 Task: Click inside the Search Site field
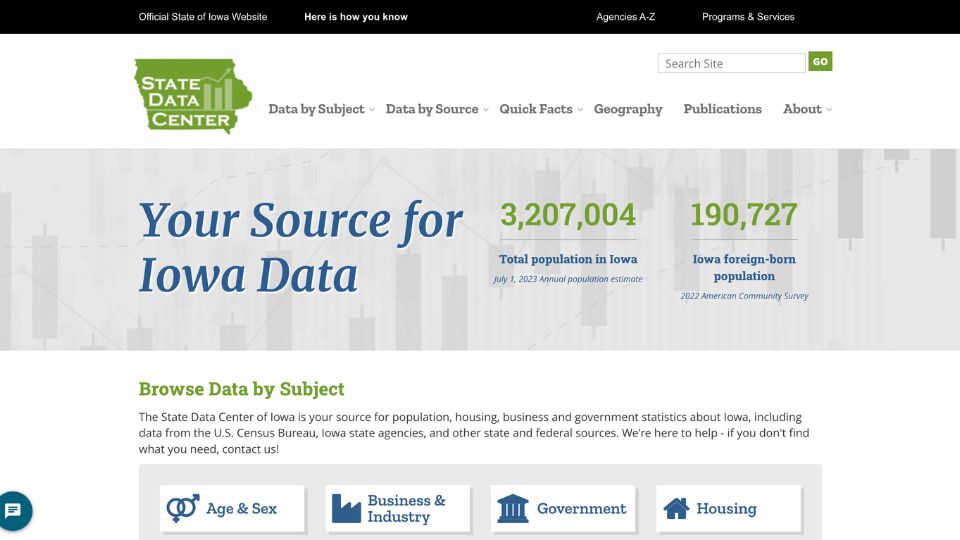click(731, 63)
